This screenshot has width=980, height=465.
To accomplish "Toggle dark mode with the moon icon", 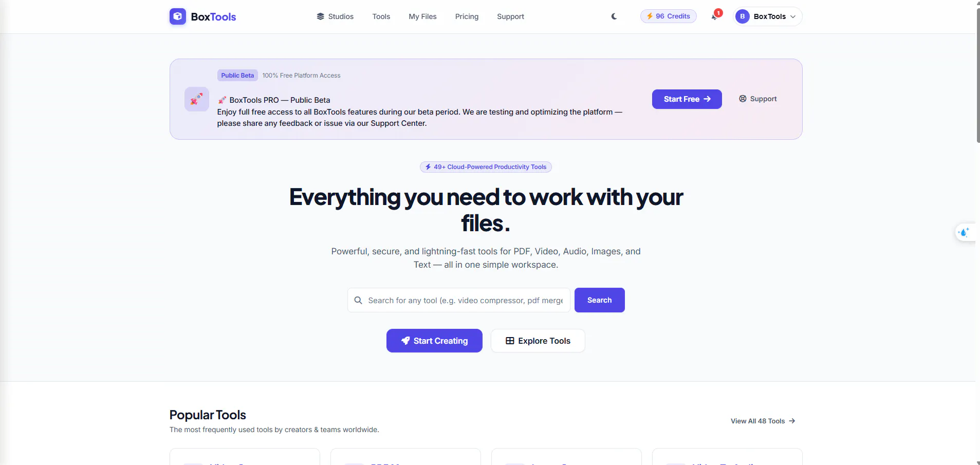I will point(614,16).
